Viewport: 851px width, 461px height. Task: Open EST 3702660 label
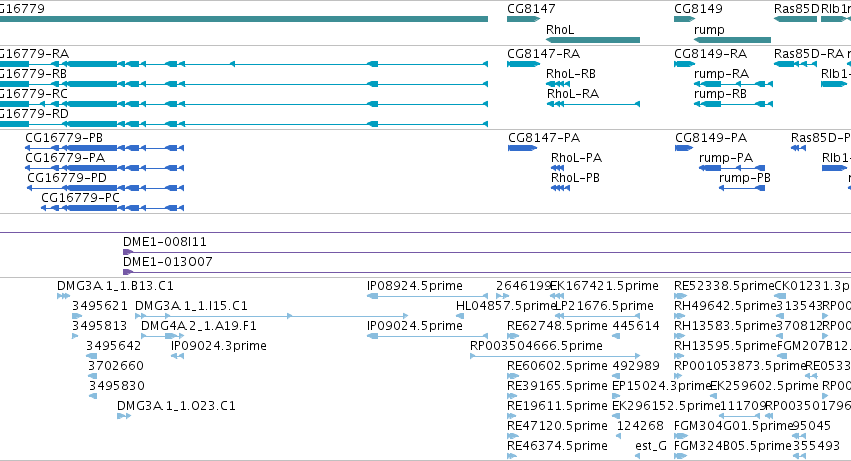(x=116, y=367)
